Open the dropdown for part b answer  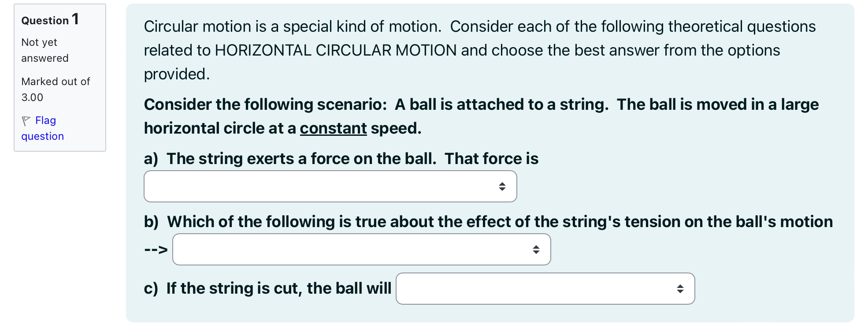tap(361, 249)
